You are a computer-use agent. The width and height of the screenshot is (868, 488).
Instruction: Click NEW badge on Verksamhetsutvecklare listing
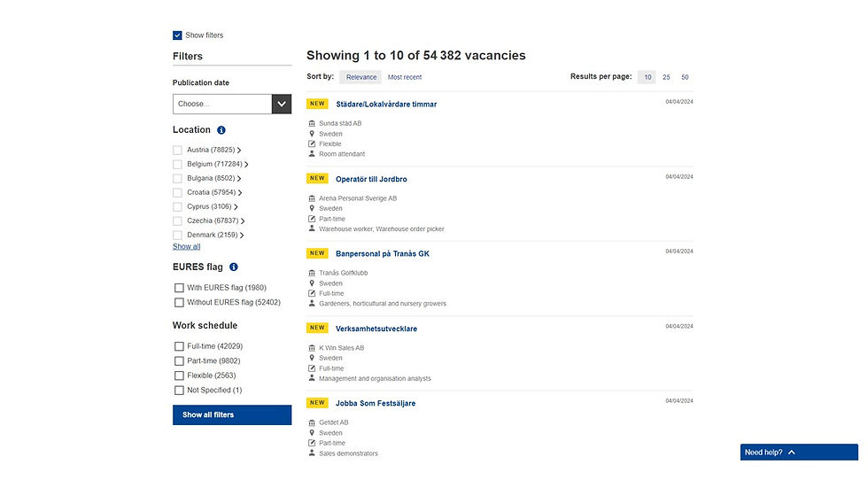317,329
